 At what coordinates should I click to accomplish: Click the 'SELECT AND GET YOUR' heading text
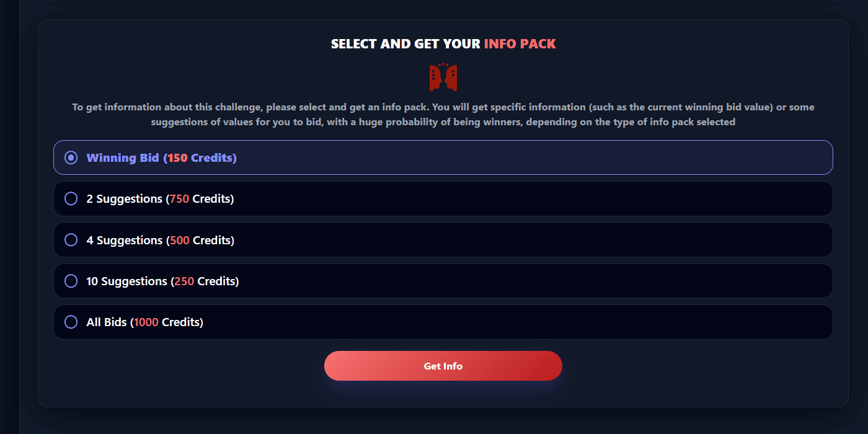[405, 44]
